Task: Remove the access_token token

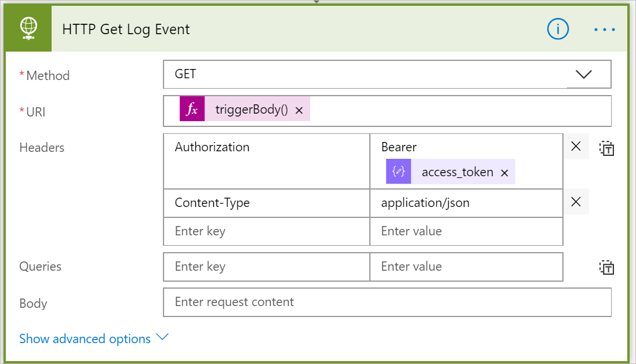Action: pos(504,173)
